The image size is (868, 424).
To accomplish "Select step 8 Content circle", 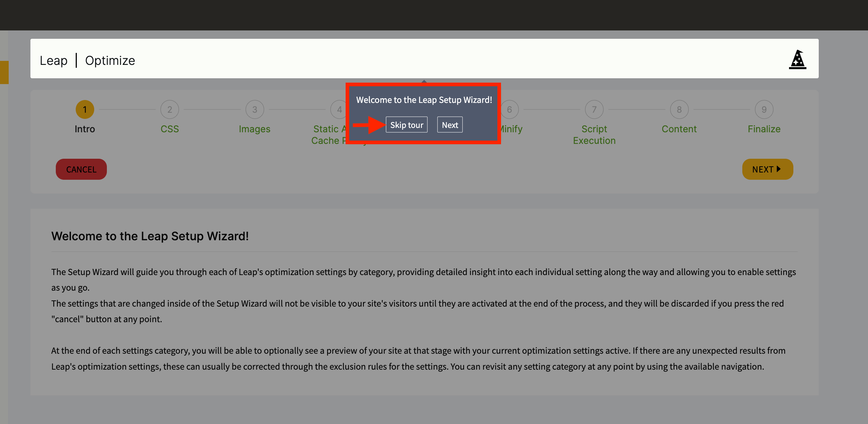I will point(679,109).
